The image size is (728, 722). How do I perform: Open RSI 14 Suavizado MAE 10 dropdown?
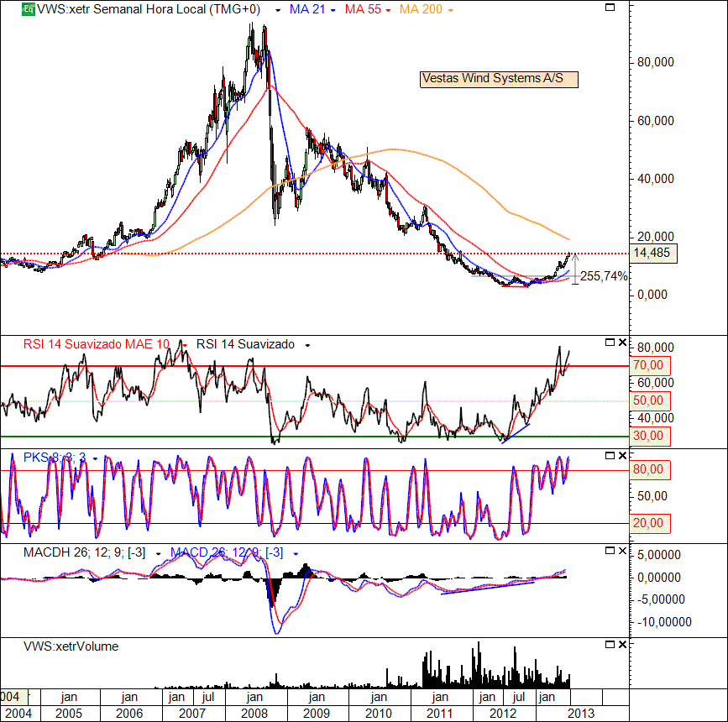point(186,345)
